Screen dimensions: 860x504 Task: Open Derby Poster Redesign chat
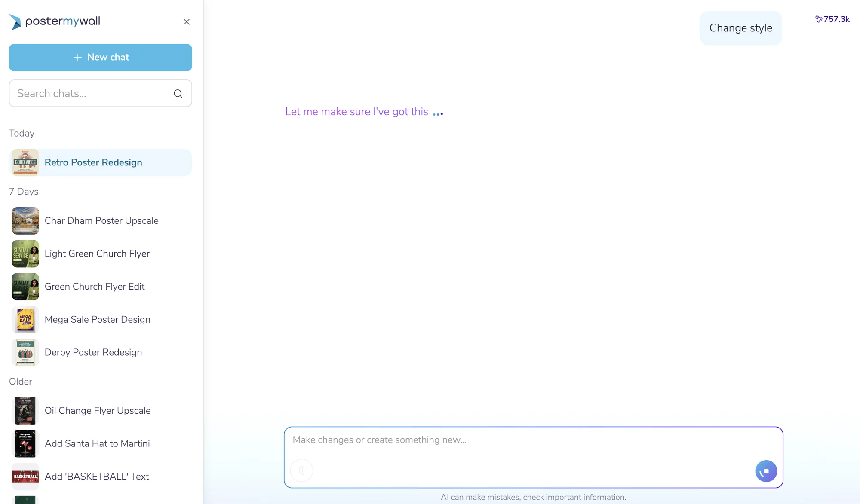click(101, 353)
